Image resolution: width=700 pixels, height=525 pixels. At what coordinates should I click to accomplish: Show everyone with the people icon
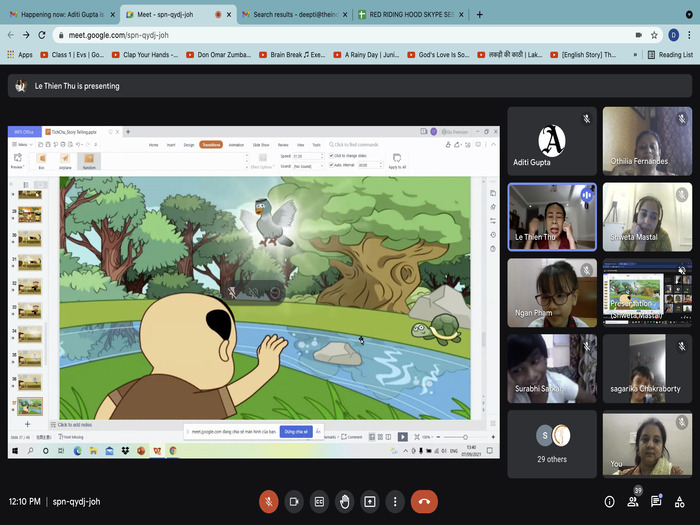[x=633, y=502]
